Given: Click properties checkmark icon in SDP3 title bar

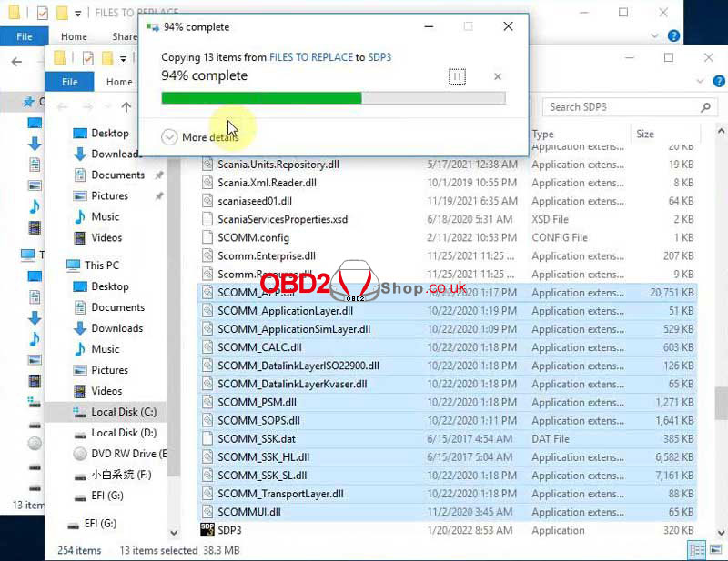Looking at the screenshot, I should [87, 58].
